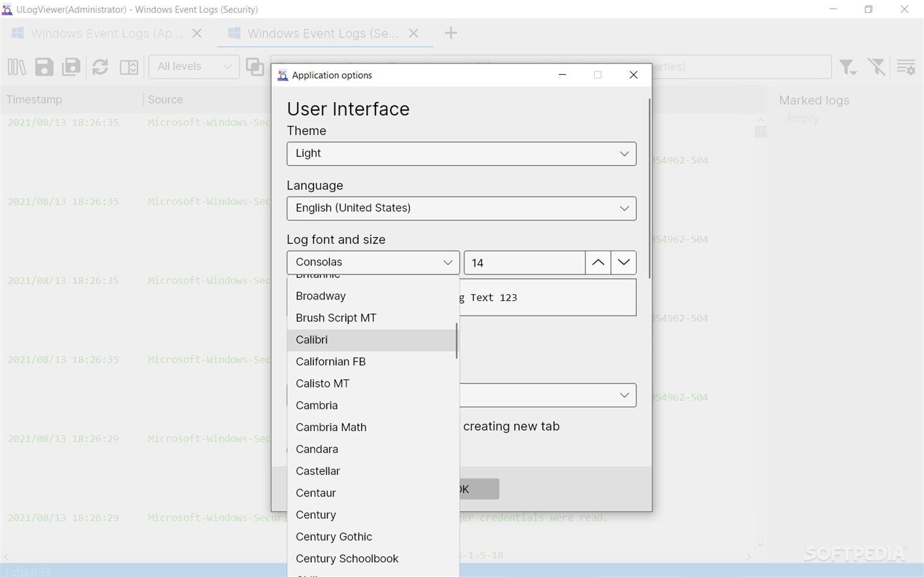Viewport: 924px width, 577px height.
Task: Close the Windows Event Logs (Ap... tab
Action: click(197, 33)
